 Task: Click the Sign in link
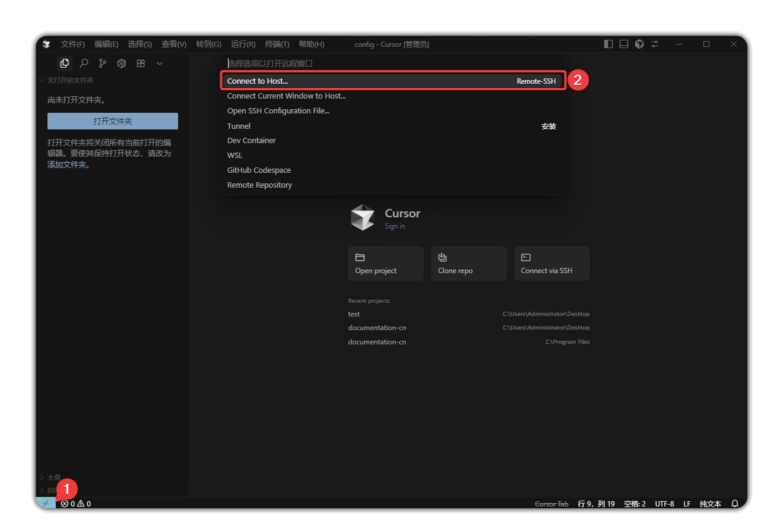tap(395, 226)
